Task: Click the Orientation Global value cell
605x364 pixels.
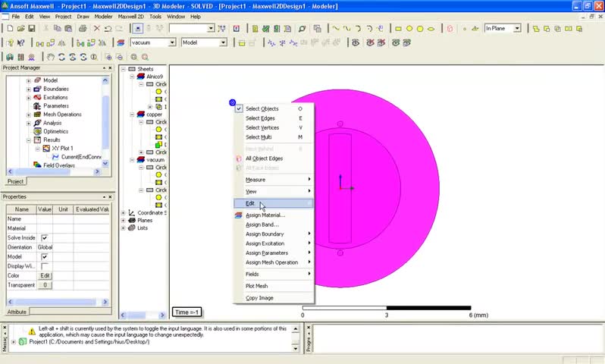Action: 45,247
